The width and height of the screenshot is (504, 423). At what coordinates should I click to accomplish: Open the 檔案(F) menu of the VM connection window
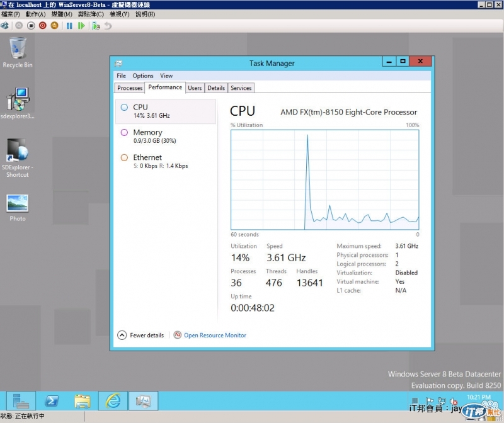coord(11,14)
